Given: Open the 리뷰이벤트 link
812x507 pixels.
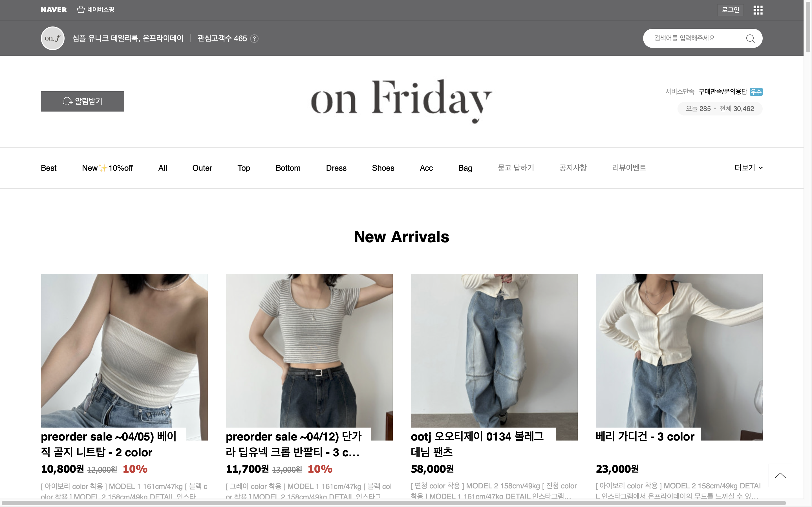Looking at the screenshot, I should pyautogui.click(x=629, y=168).
